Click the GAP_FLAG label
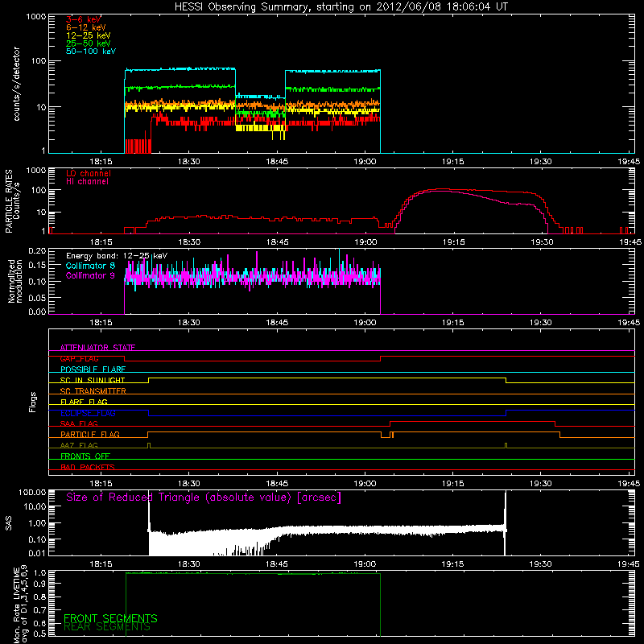 (x=79, y=358)
